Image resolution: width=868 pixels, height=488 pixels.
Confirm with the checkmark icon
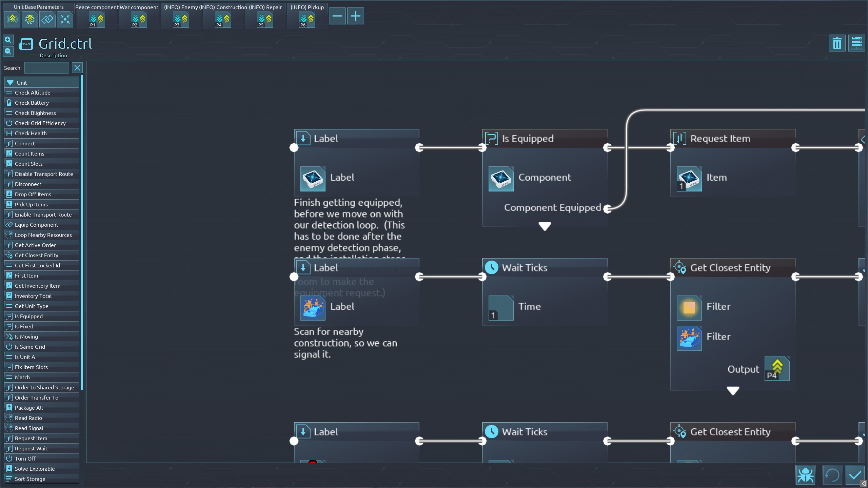coord(855,475)
